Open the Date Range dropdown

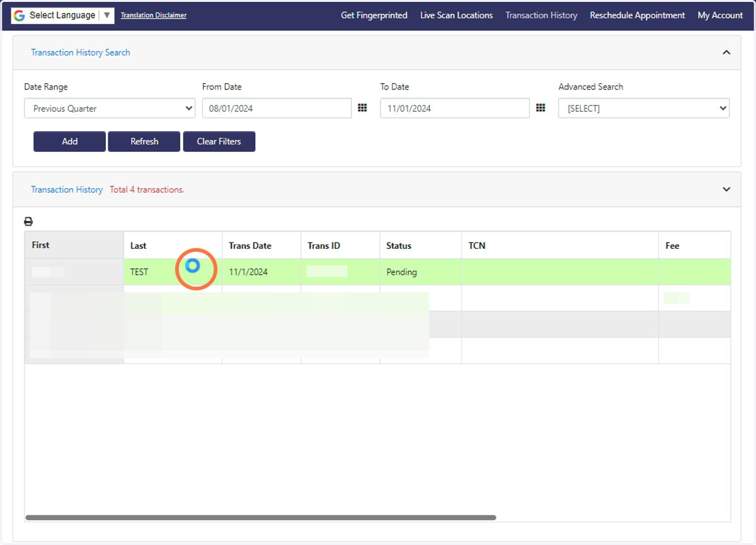coord(110,108)
